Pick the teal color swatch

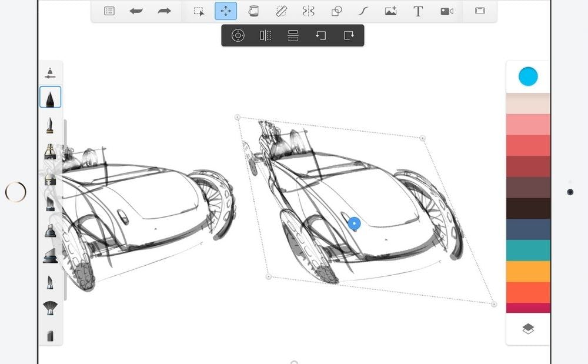(x=528, y=251)
